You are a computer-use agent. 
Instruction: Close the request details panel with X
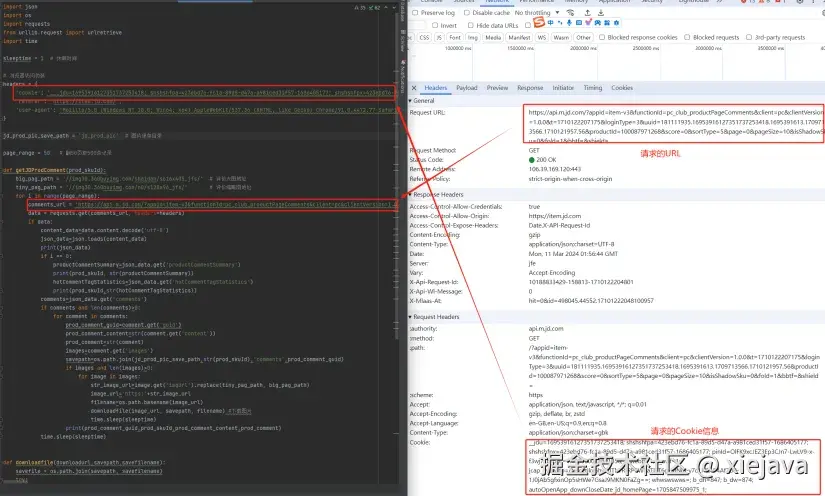click(414, 88)
